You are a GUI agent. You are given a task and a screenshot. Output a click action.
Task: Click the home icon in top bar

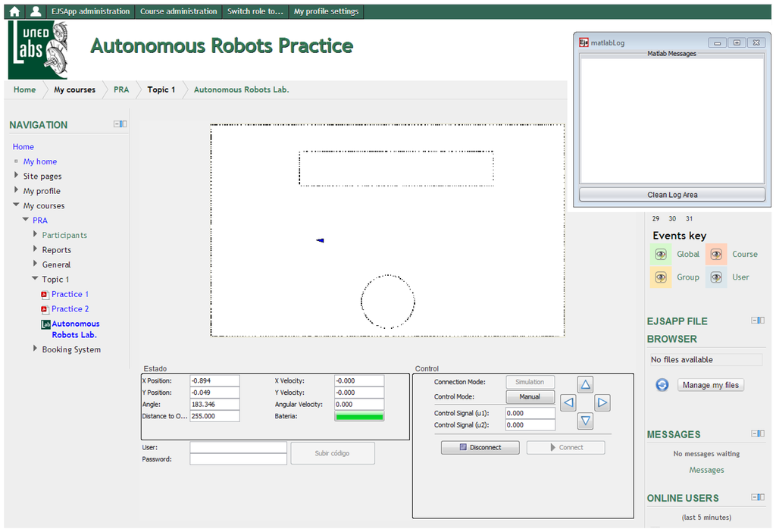coord(14,11)
